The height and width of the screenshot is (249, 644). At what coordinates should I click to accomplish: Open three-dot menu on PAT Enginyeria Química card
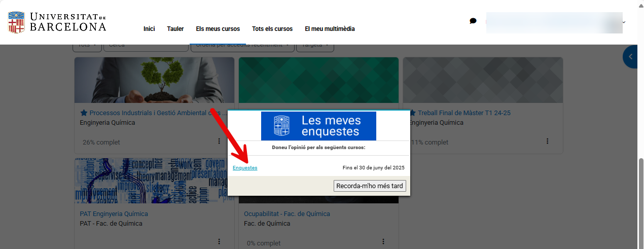tap(219, 241)
